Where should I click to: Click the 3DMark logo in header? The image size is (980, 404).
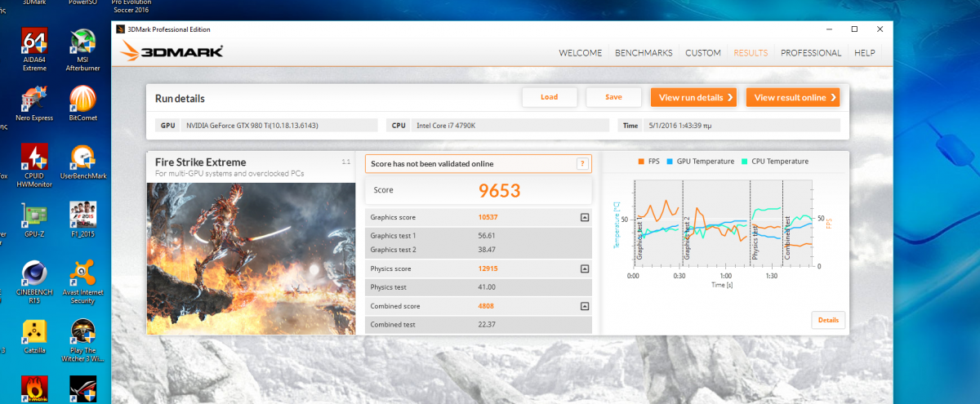pyautogui.click(x=171, y=52)
